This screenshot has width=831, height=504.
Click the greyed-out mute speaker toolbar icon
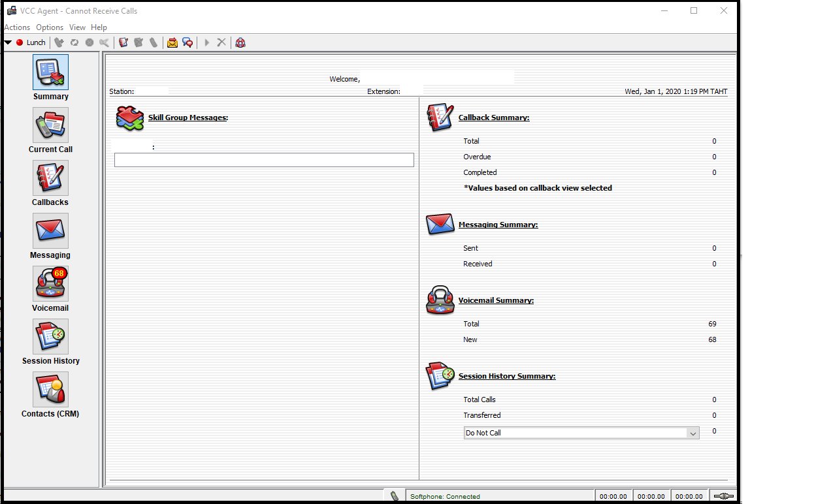(x=105, y=42)
